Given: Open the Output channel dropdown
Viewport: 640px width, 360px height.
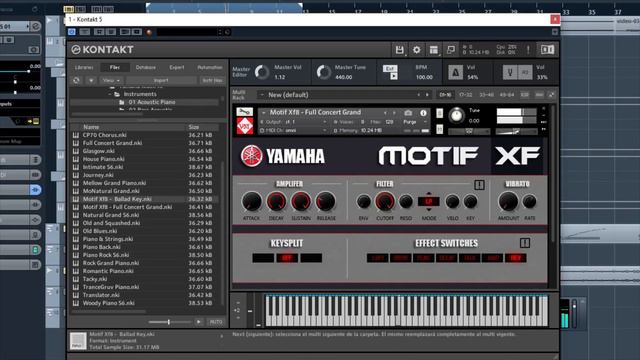Looking at the screenshot, I should click(x=293, y=122).
